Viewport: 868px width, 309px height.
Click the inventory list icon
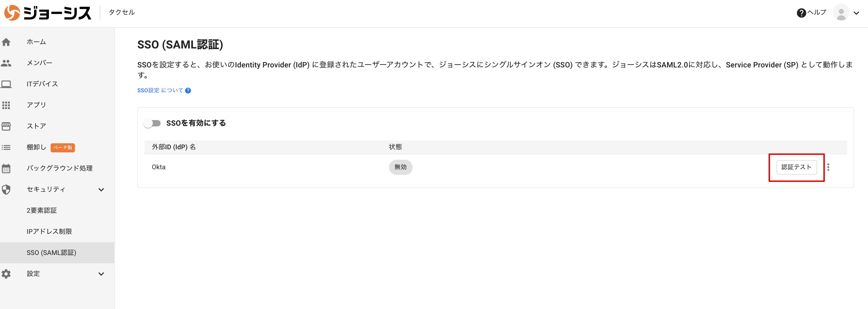(x=6, y=147)
